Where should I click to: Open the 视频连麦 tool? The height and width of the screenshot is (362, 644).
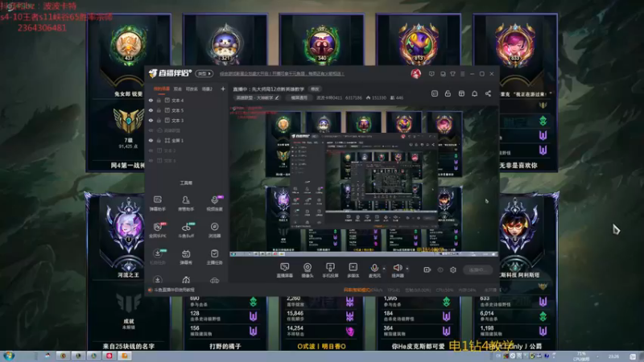click(214, 204)
